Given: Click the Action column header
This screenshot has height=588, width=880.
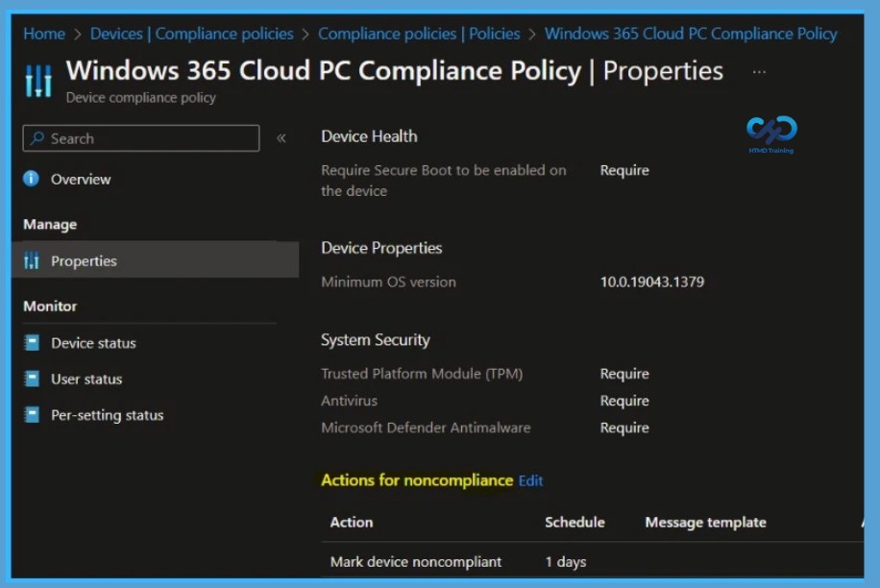Looking at the screenshot, I should 352,523.
